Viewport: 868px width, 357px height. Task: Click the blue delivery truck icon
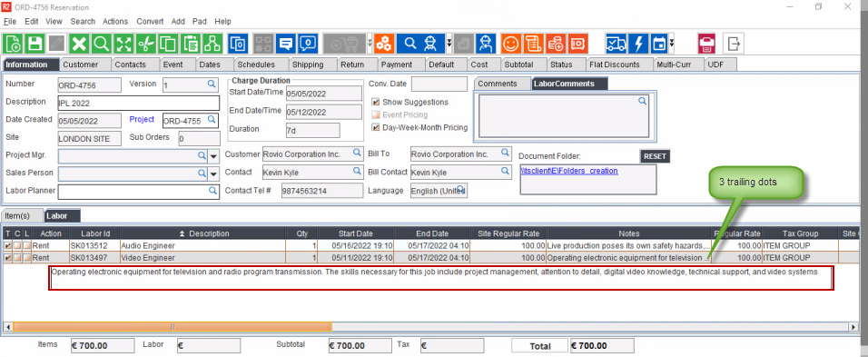tap(616, 44)
